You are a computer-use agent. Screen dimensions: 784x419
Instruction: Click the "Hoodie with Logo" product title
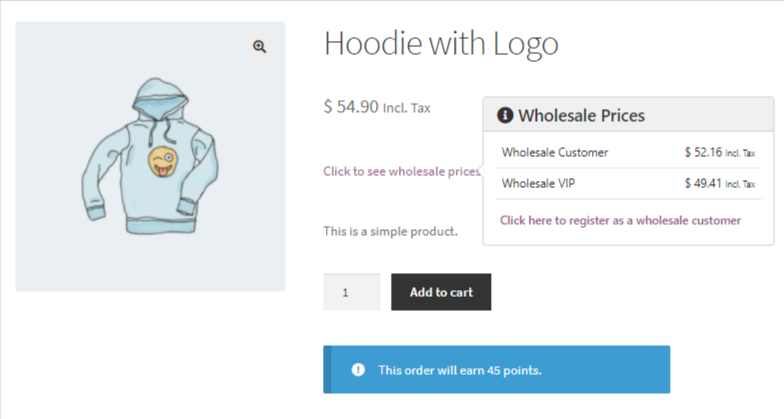point(441,44)
